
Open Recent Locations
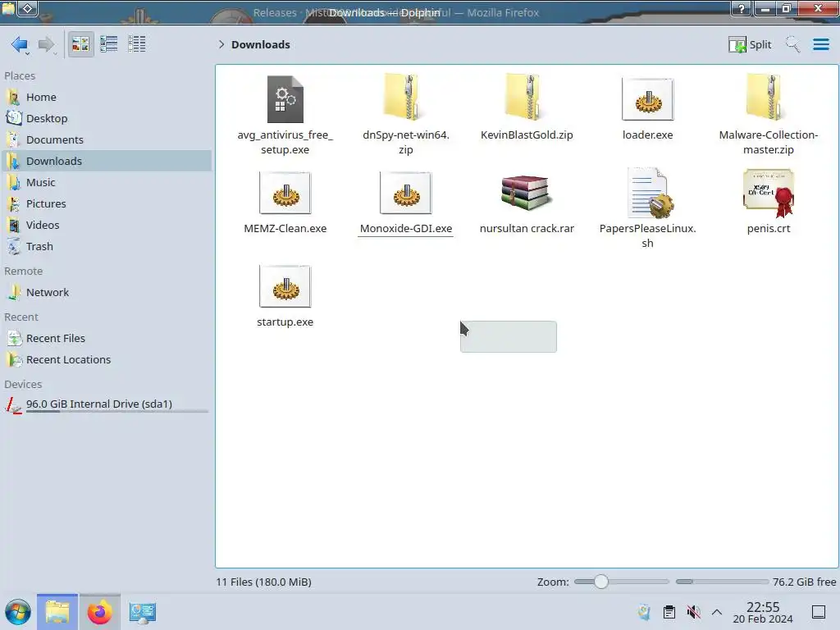click(106, 360)
